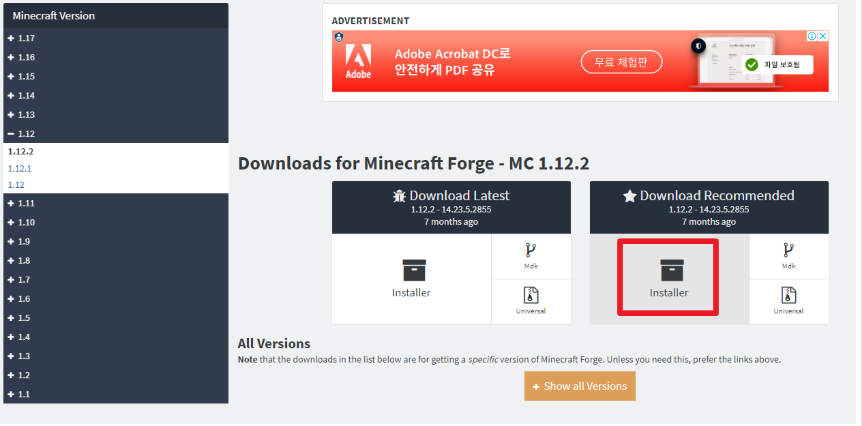Click the All Versions heading
The image size is (862, 426).
274,344
